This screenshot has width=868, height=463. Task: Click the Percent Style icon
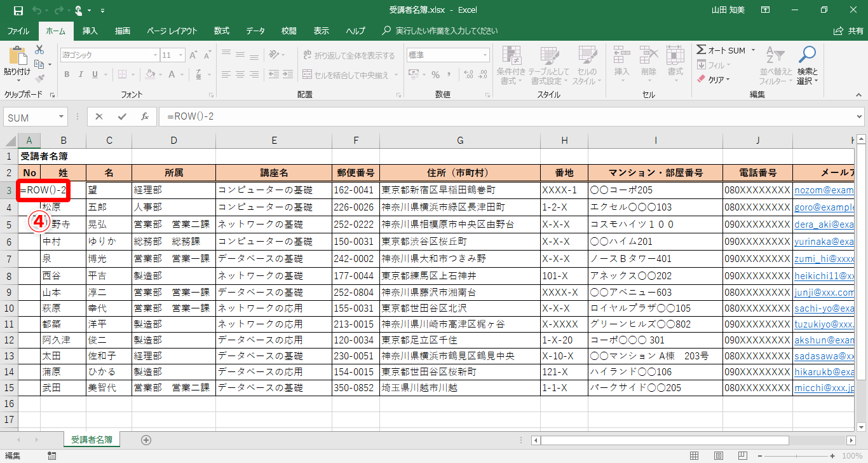[x=436, y=74]
